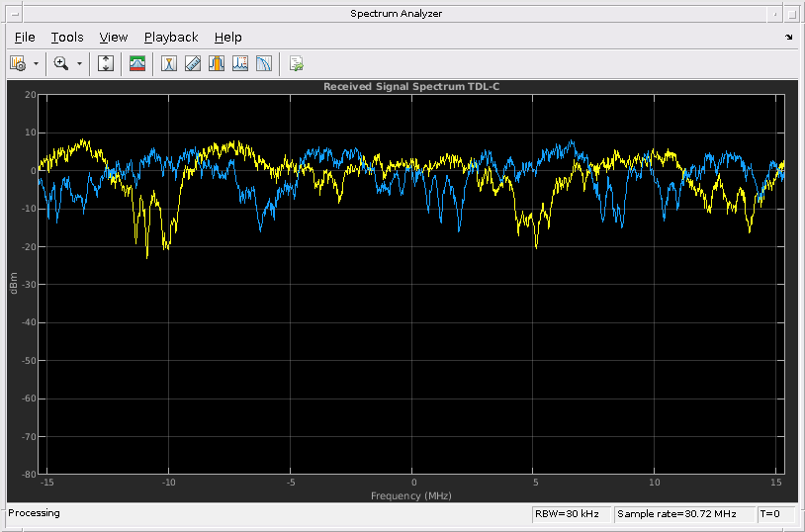
Task: Expand the zoom tool dropdown arrow
Action: click(x=79, y=63)
